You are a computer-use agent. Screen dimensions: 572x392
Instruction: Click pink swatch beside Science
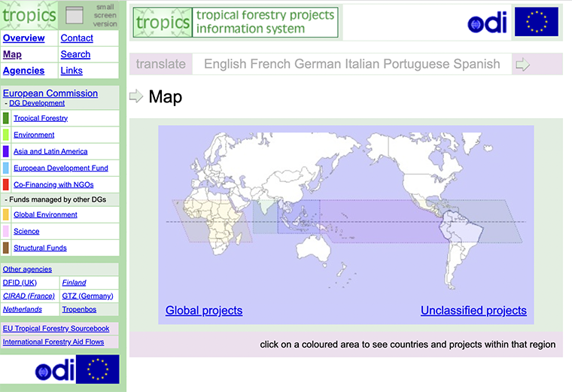6,231
